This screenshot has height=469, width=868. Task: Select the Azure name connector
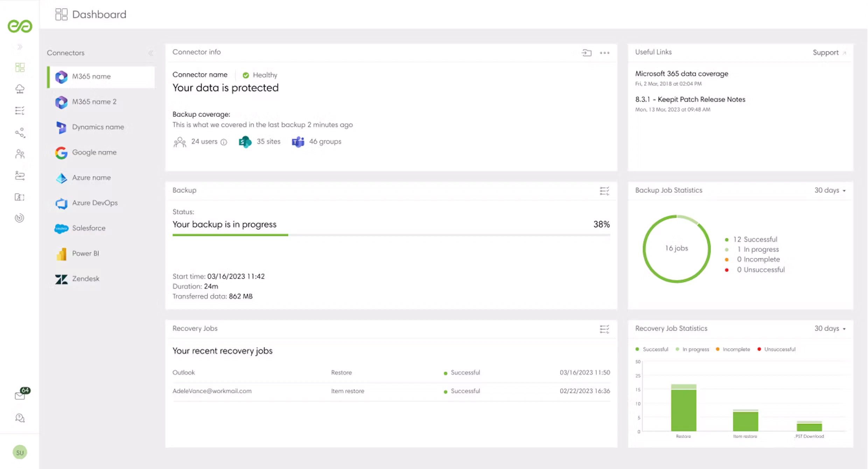[101, 178]
